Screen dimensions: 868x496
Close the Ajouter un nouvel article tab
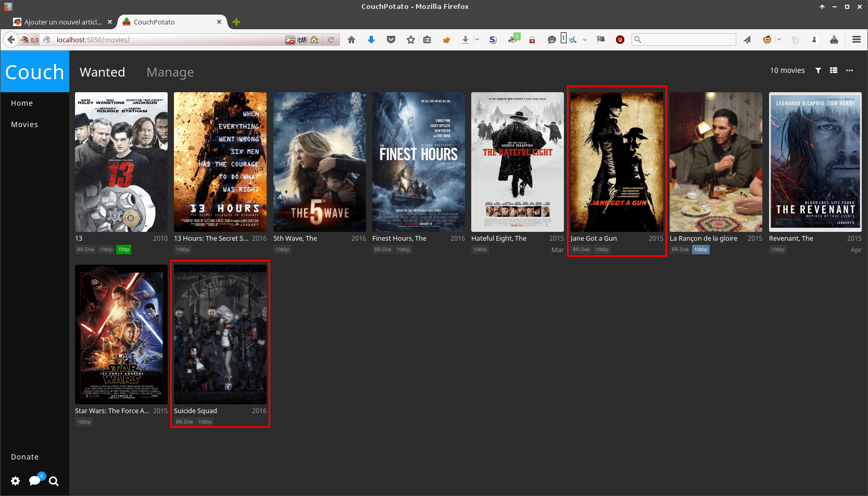(110, 22)
